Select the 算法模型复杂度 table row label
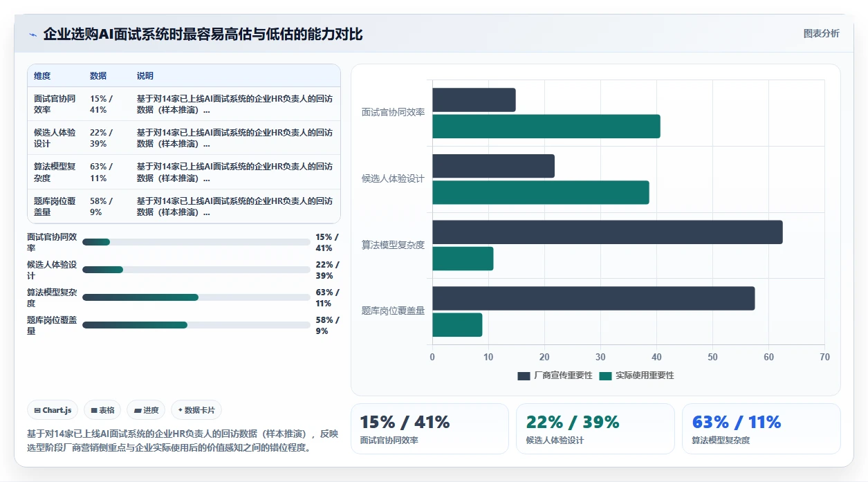 55,172
